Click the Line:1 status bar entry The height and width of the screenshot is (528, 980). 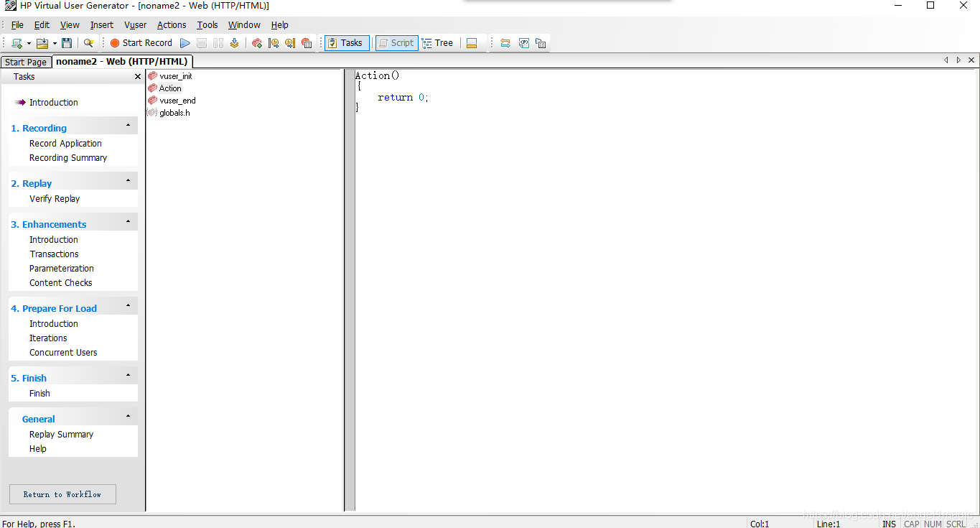coord(829,524)
